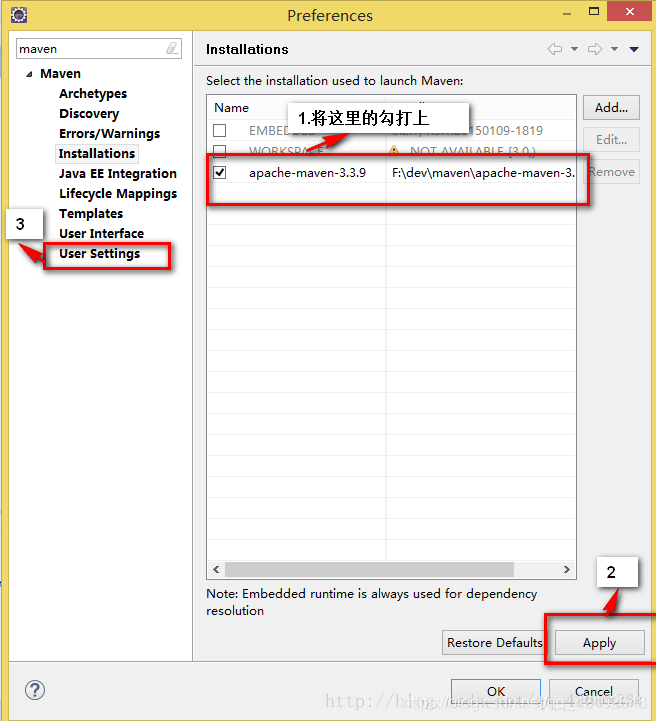
Task: Click the table's scroll right arrow
Action: 567,569
